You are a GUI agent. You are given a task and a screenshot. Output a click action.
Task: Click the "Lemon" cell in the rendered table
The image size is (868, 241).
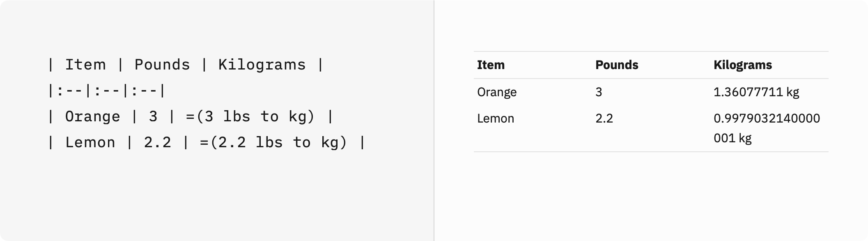[x=496, y=119]
